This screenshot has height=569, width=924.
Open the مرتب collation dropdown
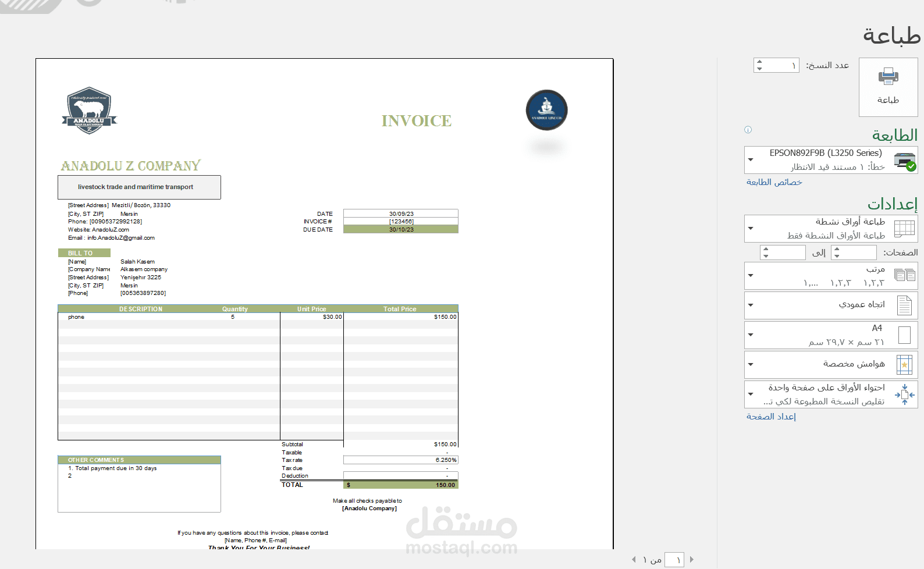click(831, 276)
